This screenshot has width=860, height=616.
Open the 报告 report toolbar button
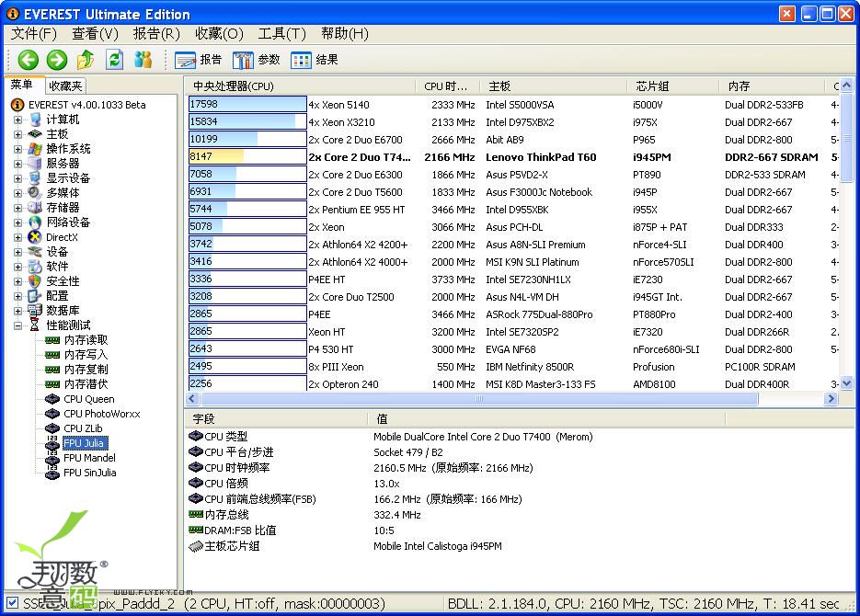198,59
